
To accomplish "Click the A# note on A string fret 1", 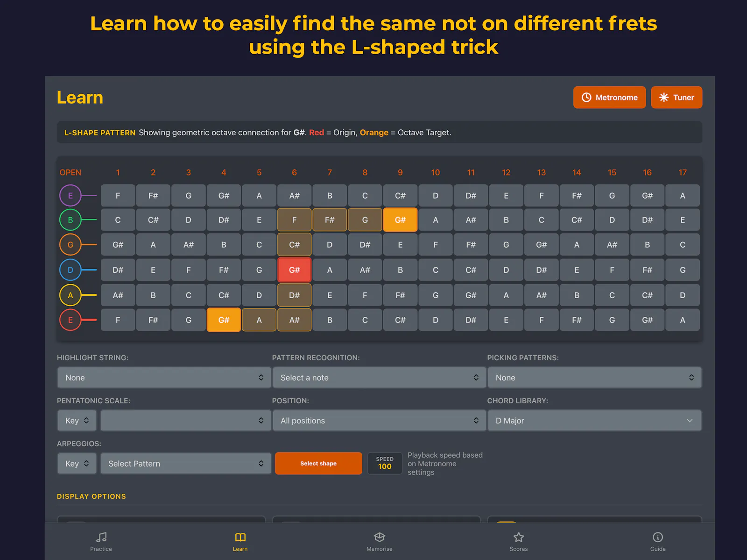I will point(118,295).
